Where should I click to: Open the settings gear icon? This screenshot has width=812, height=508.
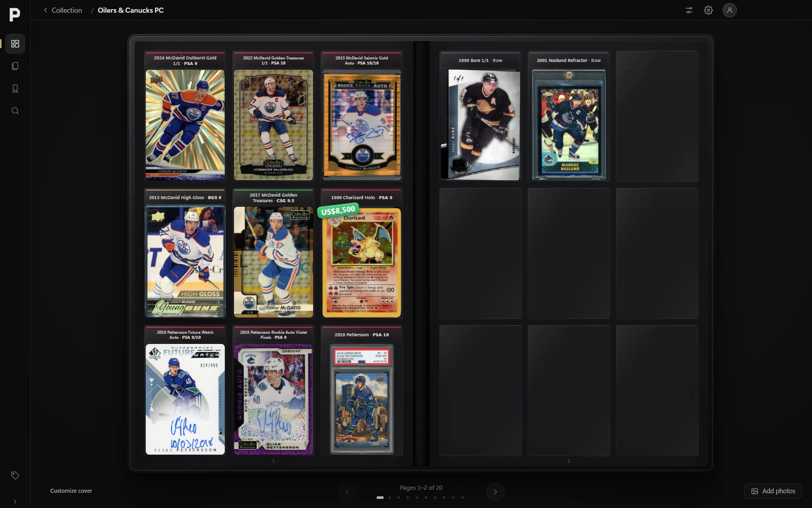(708, 10)
